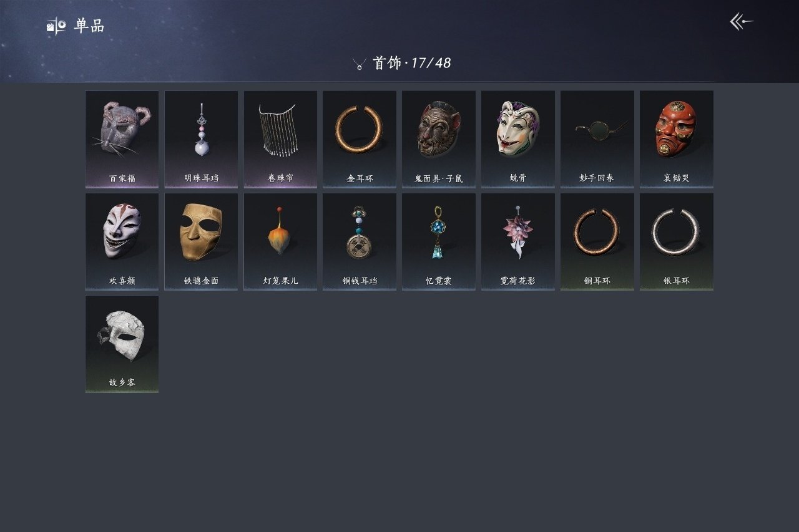The width and height of the screenshot is (799, 532).
Task: Click the 单品 category icon
Action: pyautogui.click(x=56, y=26)
